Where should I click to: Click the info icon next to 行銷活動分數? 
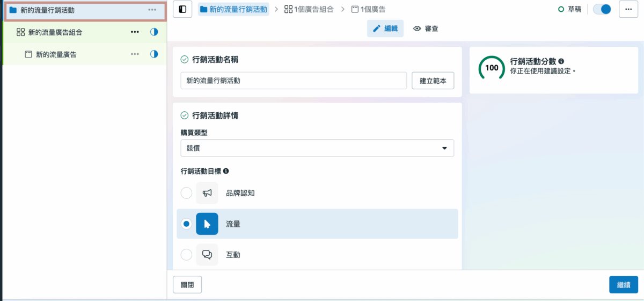coord(561,61)
